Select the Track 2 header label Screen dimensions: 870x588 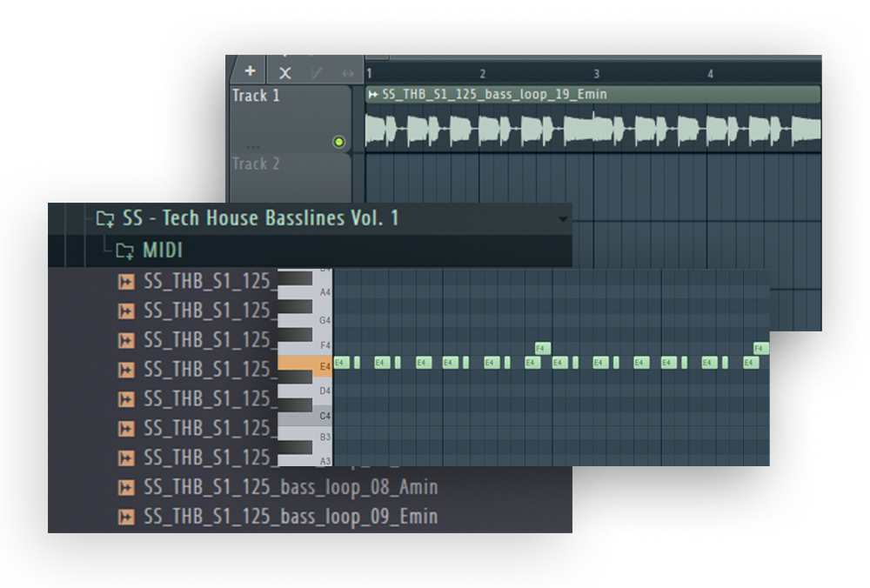pyautogui.click(x=257, y=164)
